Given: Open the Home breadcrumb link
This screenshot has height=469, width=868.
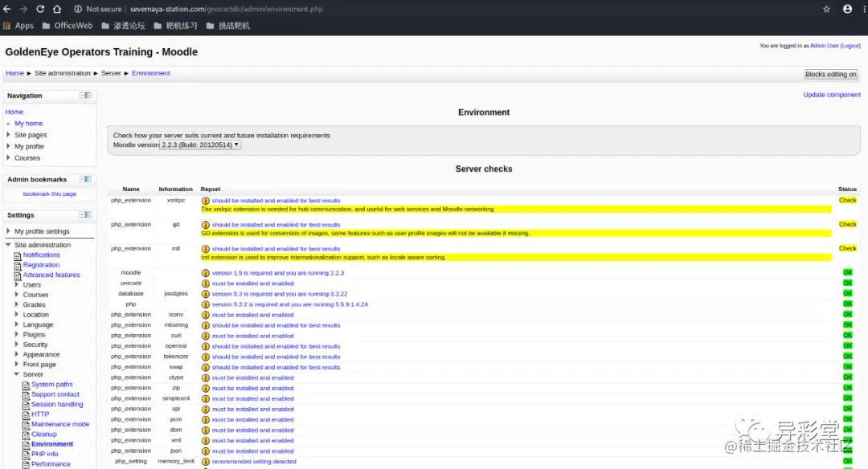Looking at the screenshot, I should (15, 73).
